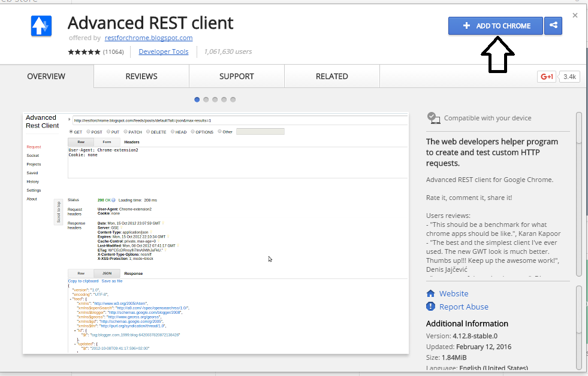The width and height of the screenshot is (588, 376).
Task: Switch to the Support tab
Action: (x=237, y=77)
